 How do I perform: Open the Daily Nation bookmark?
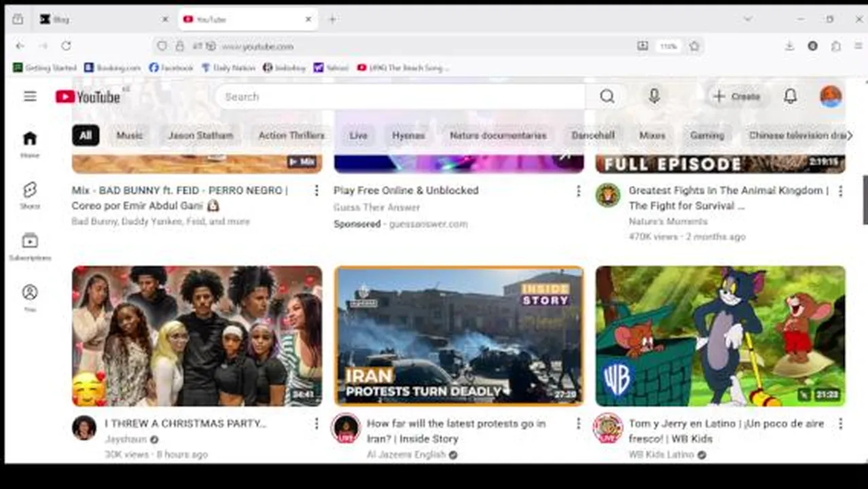click(228, 68)
